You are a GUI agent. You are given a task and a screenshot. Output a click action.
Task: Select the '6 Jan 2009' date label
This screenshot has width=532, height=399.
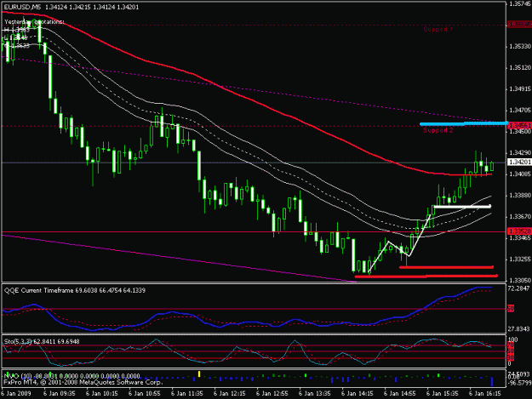(x=16, y=394)
